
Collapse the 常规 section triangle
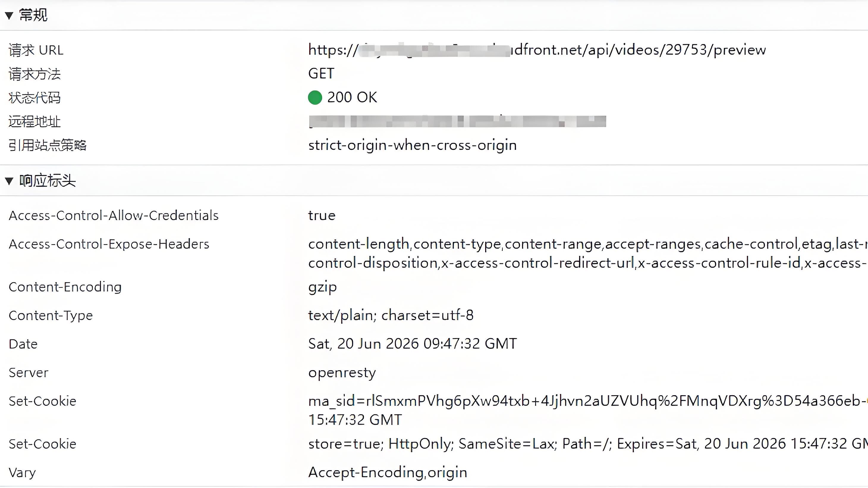coord(9,15)
